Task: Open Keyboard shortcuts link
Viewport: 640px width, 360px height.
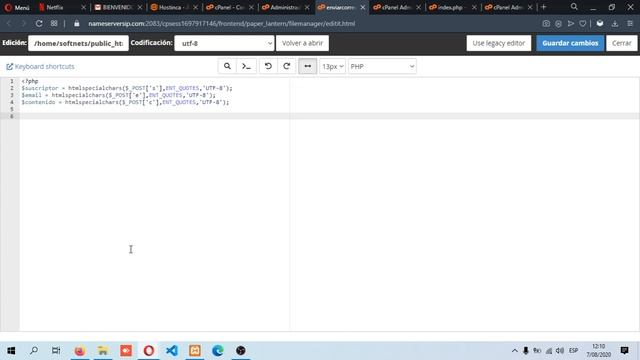Action: pos(40,67)
